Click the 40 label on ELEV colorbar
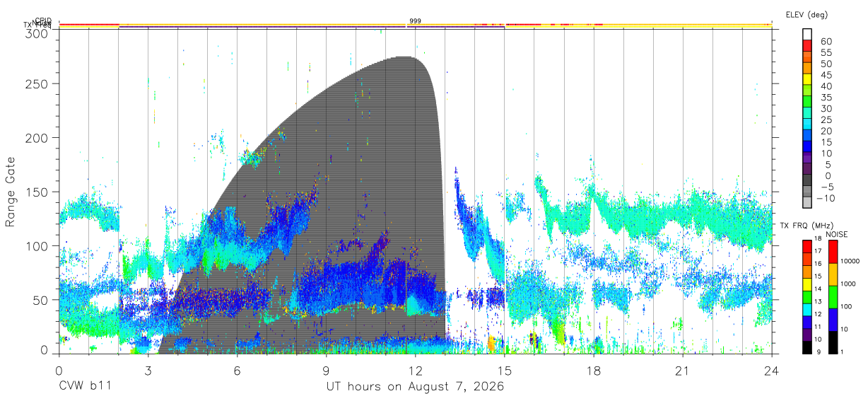 coord(825,86)
